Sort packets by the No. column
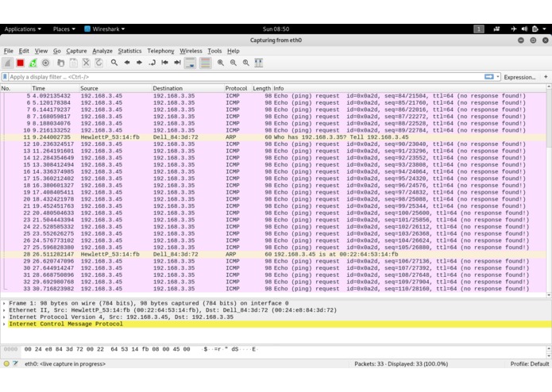The height and width of the screenshot is (392, 552). coord(16,88)
